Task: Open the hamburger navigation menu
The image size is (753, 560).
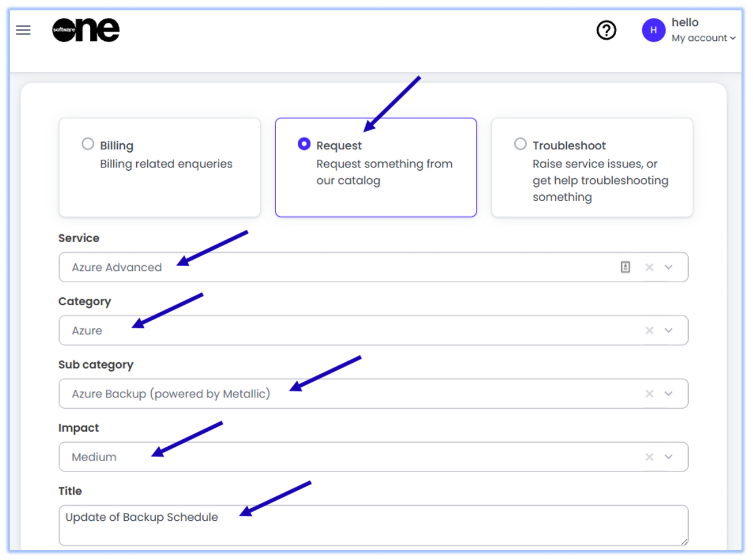Action: coord(23,30)
